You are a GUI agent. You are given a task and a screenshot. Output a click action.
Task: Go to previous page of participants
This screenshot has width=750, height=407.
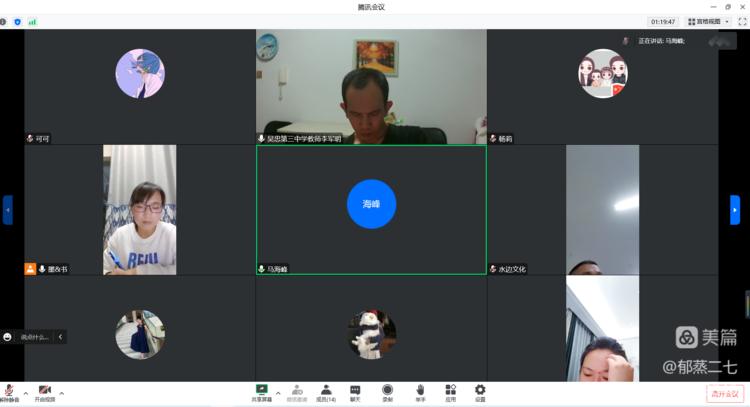8,210
